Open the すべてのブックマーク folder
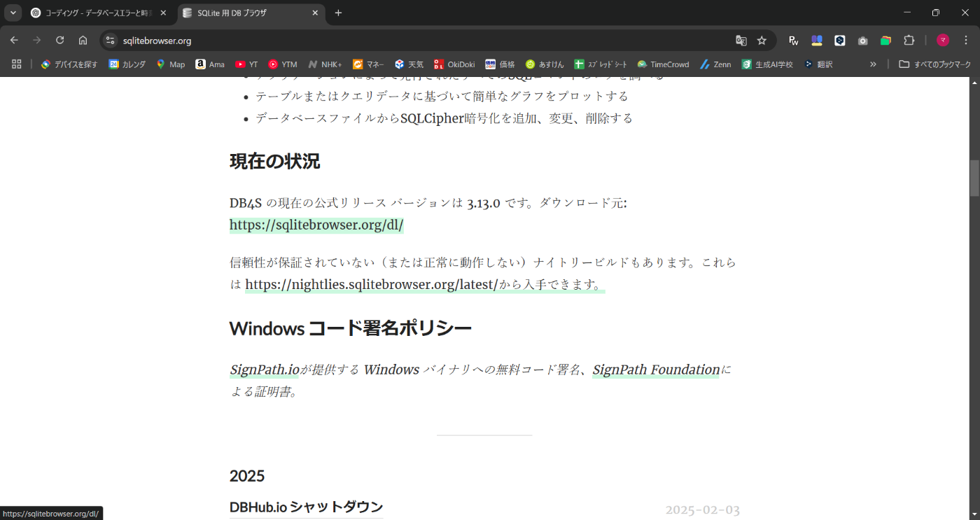The width and height of the screenshot is (980, 520). tap(934, 64)
